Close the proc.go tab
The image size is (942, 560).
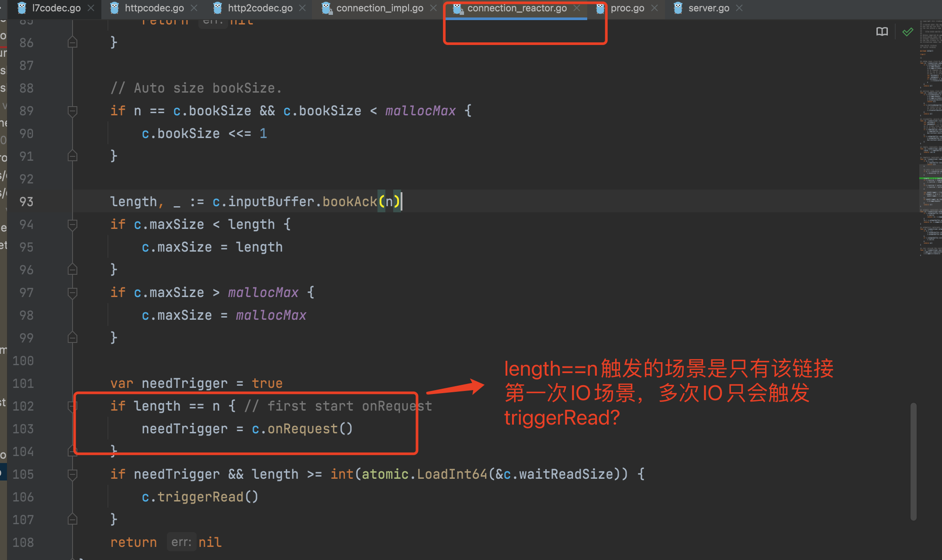pos(654,8)
